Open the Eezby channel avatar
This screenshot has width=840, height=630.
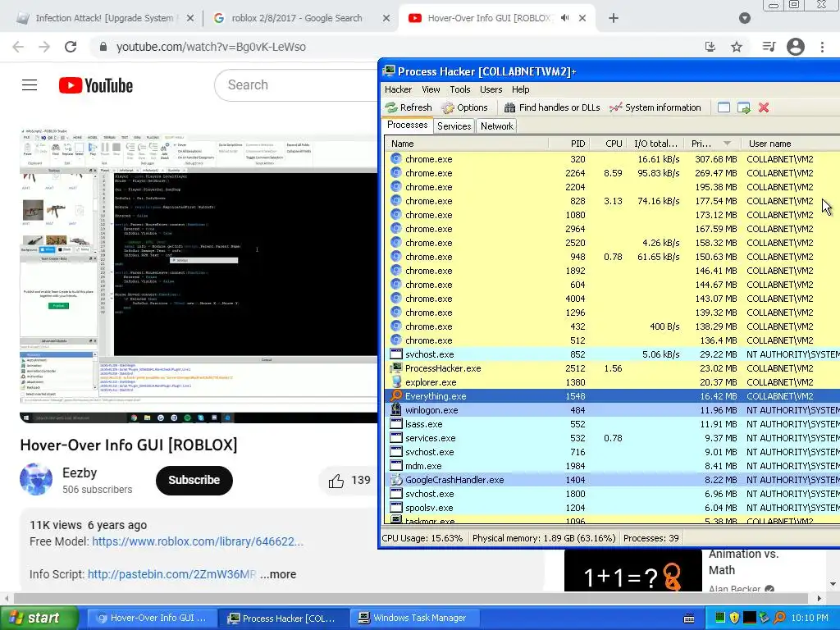36,479
